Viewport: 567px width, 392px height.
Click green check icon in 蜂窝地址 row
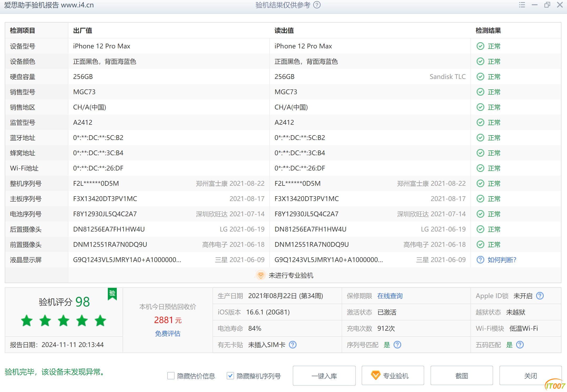480,153
